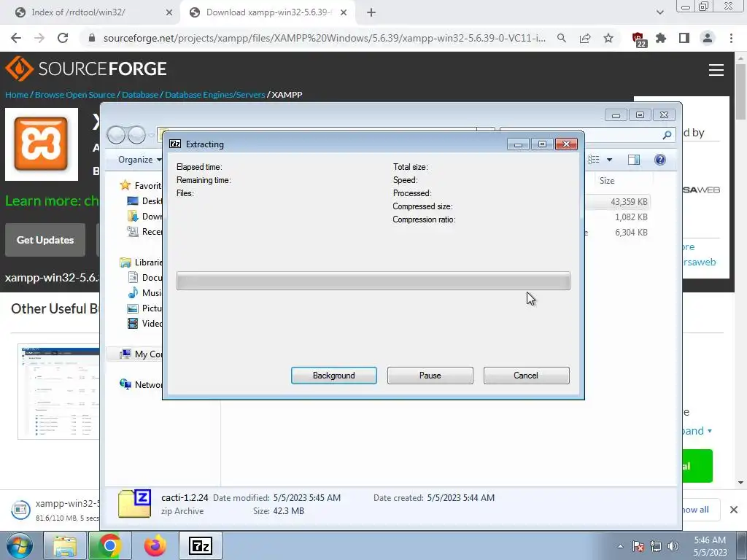Open Videos library in sidebar
This screenshot has width=747, height=560.
145,323
